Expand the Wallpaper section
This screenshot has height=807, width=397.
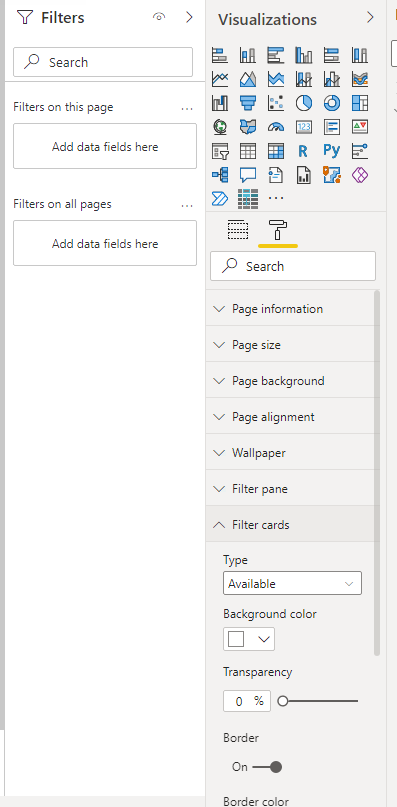(290, 453)
